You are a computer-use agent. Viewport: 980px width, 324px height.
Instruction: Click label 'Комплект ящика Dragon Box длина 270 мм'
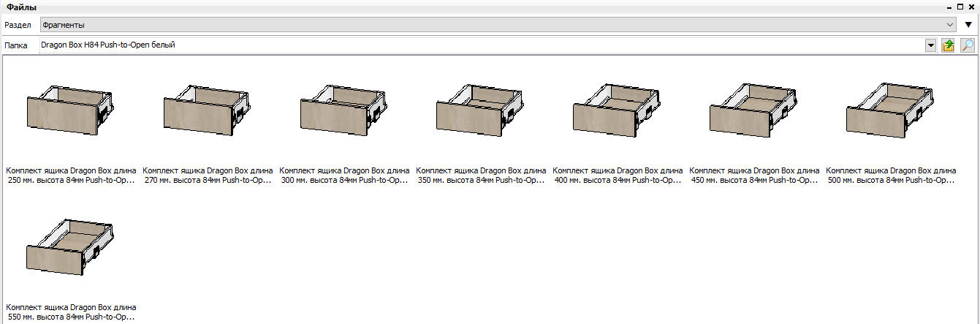pyautogui.click(x=208, y=175)
